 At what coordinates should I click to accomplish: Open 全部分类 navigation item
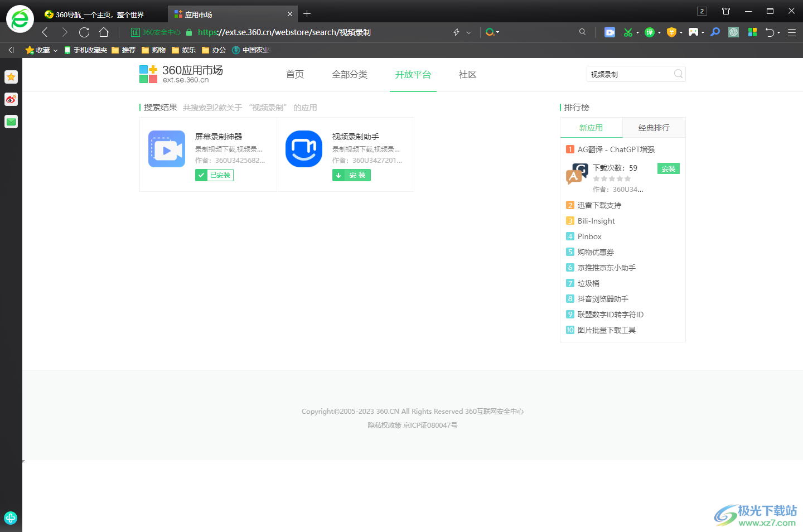click(350, 74)
